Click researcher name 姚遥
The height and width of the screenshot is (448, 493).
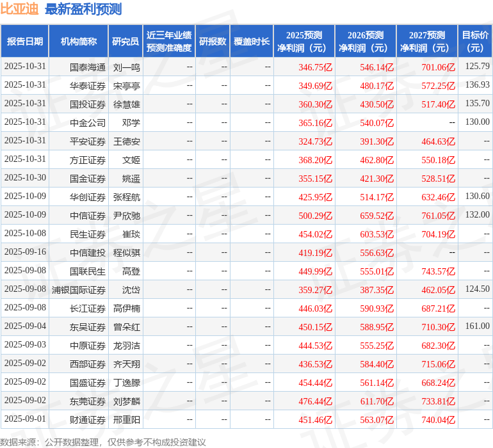click(131, 179)
